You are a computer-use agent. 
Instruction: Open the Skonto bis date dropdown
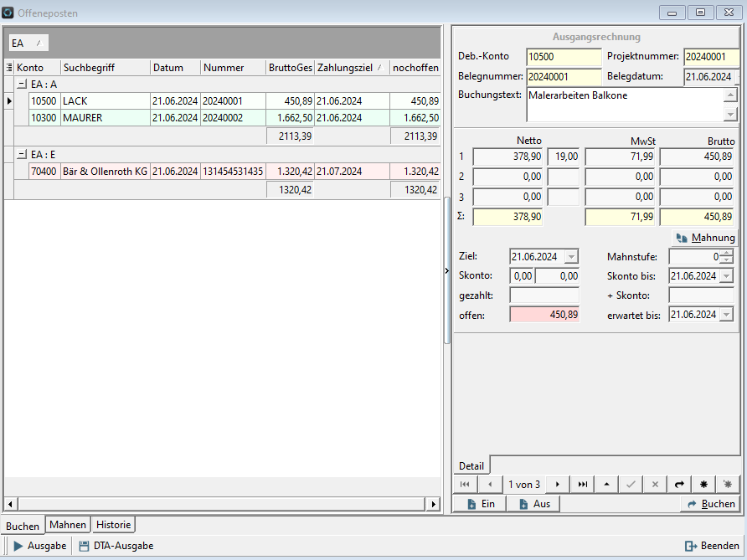[726, 276]
